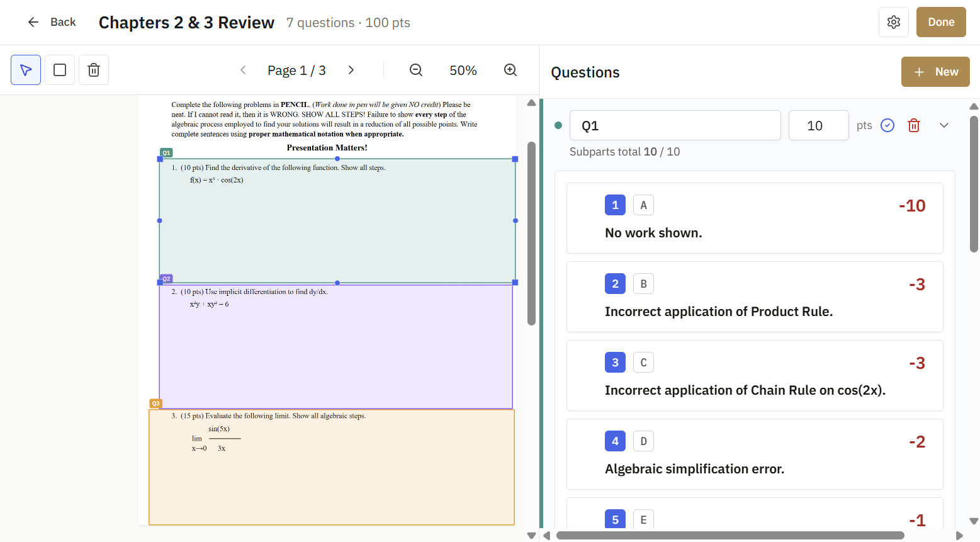Click the -10 points value
The image size is (980, 542).
point(912,206)
